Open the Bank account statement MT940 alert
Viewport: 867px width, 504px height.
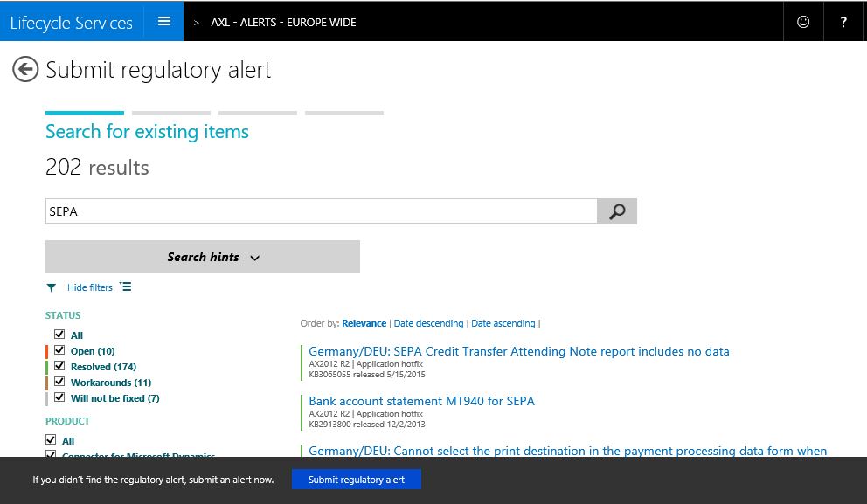(x=421, y=400)
